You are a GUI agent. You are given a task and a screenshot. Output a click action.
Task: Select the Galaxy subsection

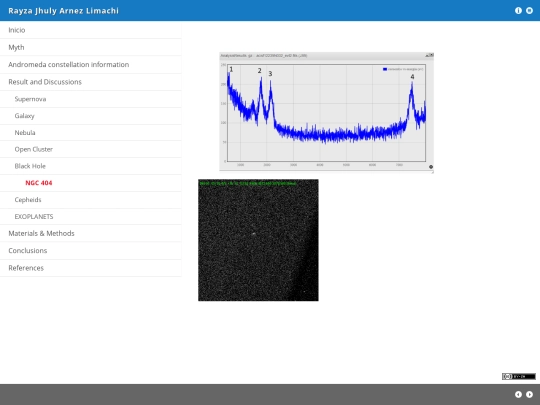tap(91, 116)
